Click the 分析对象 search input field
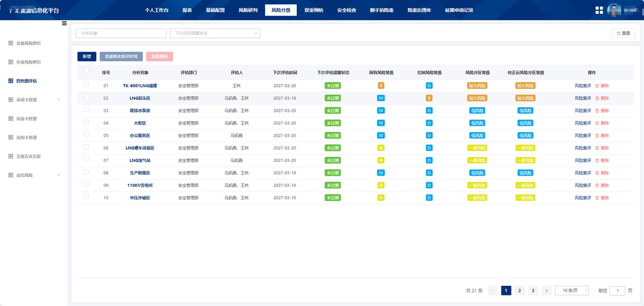 coord(121,33)
